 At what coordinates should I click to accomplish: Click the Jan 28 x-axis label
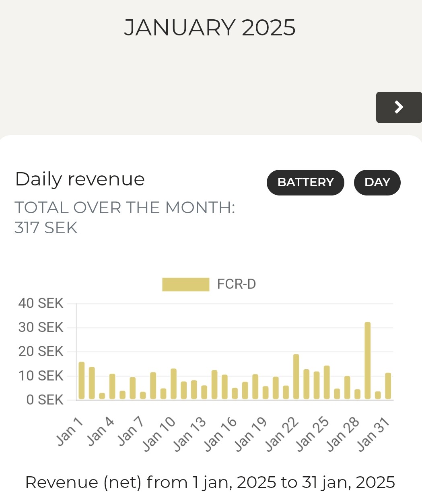click(x=342, y=435)
